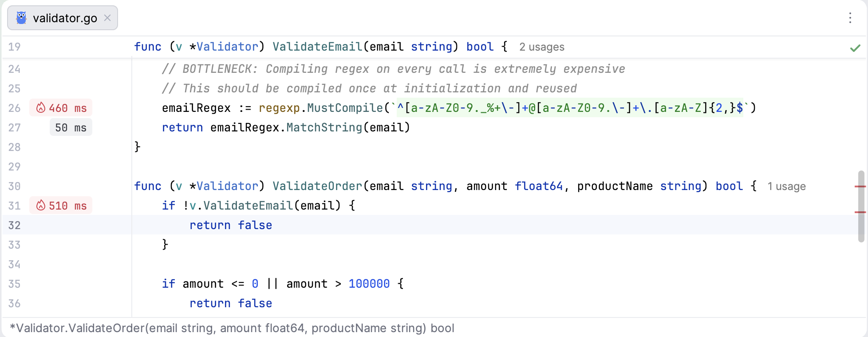
Task: Click the float64 type on line 30
Action: coord(539,186)
